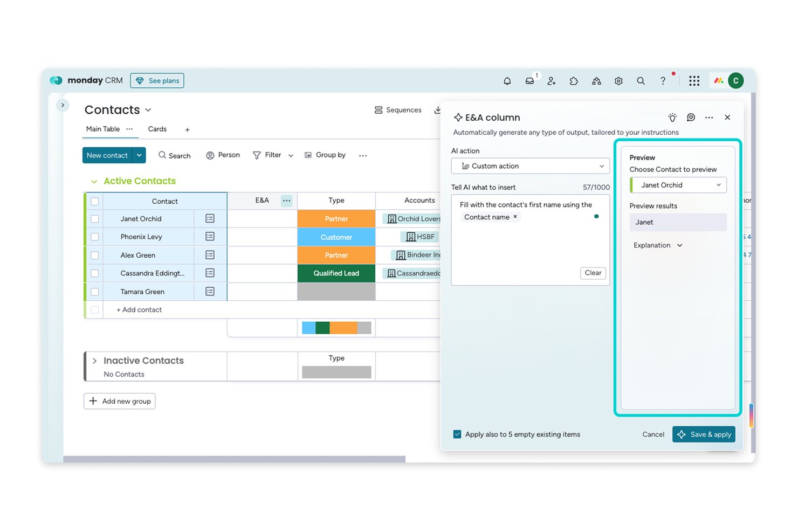Screen dimensions: 798x532
Task: Open the AI action Custom action dropdown
Action: pos(531,166)
